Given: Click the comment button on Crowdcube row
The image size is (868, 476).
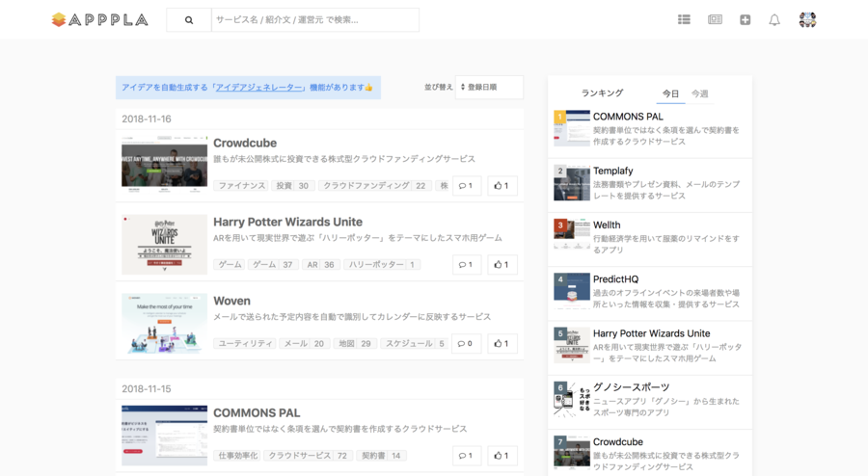Looking at the screenshot, I should [x=466, y=186].
